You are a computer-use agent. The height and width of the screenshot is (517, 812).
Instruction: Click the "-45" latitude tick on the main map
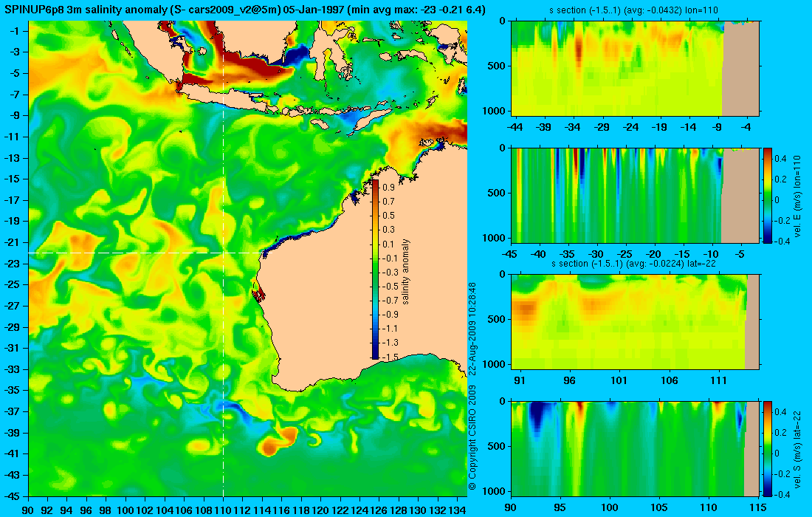13,496
